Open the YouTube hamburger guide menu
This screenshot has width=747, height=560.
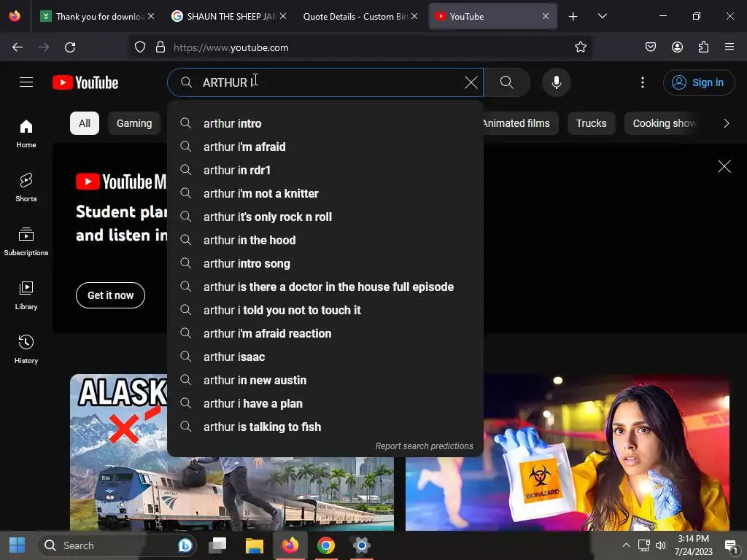[x=26, y=82]
